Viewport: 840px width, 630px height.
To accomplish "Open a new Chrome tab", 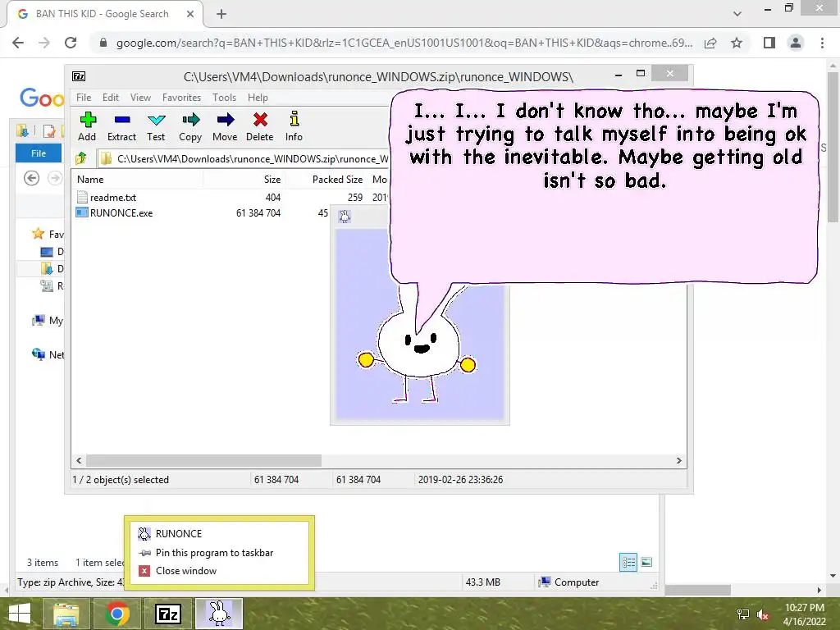I will tap(221, 14).
